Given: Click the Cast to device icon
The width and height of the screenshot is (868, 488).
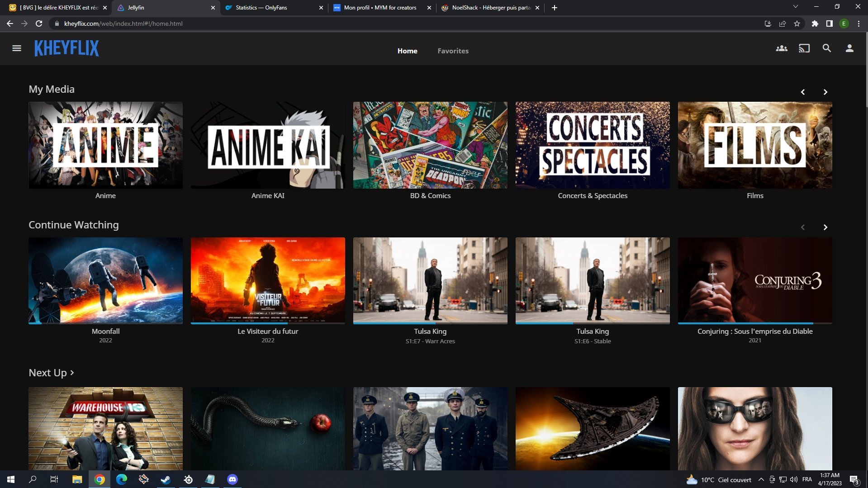Looking at the screenshot, I should point(804,48).
